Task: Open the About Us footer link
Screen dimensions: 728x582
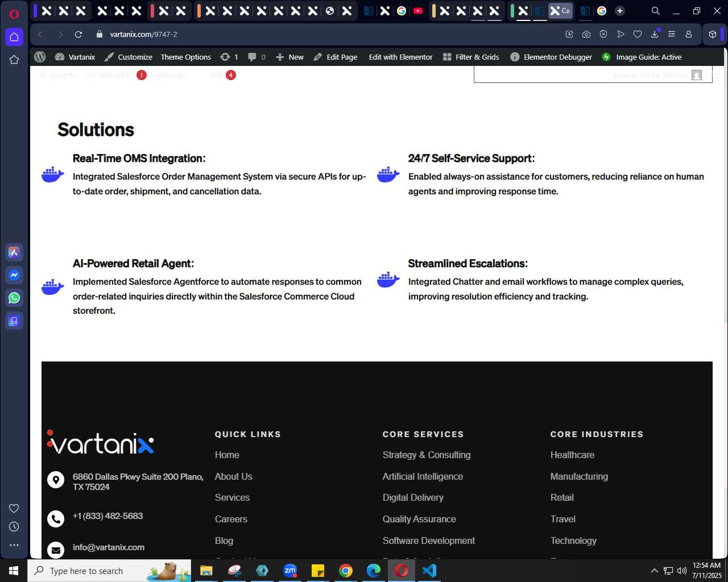Action: [x=234, y=476]
